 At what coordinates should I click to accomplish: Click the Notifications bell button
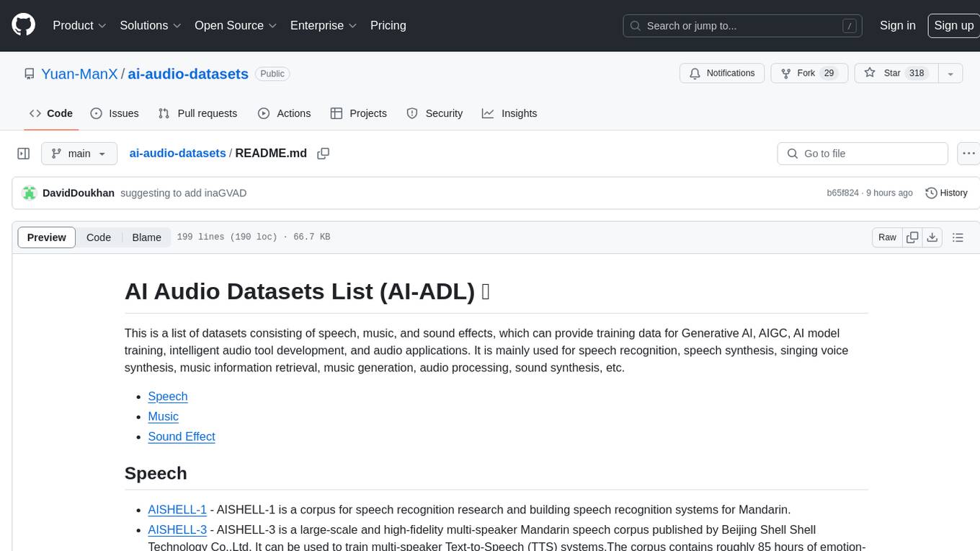point(722,74)
